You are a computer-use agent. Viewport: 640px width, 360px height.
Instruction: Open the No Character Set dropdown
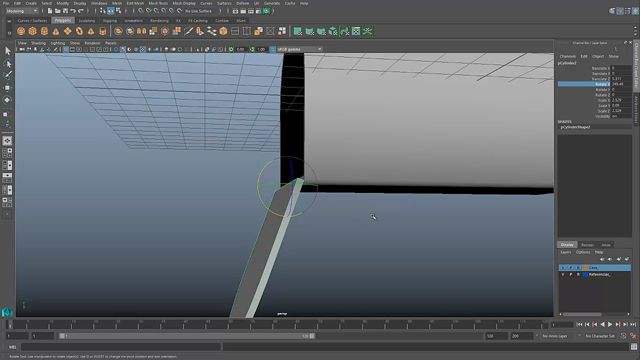[600, 336]
